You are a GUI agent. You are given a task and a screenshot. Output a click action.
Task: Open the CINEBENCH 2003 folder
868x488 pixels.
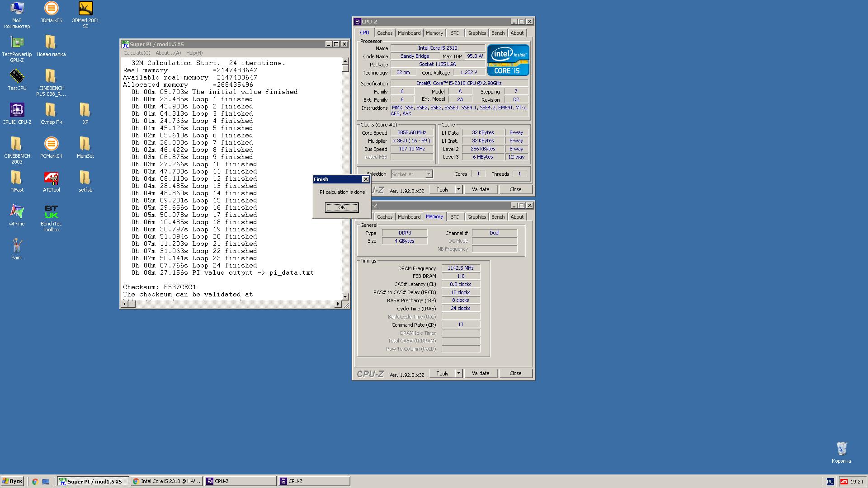[x=17, y=150]
